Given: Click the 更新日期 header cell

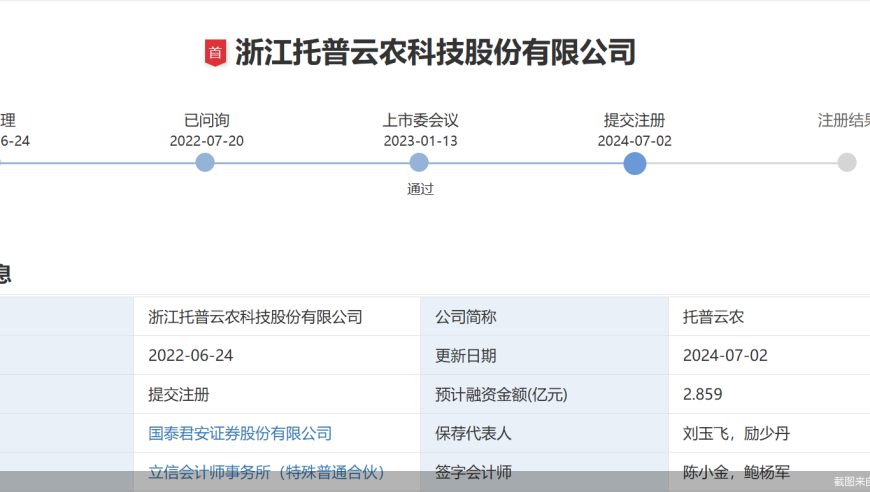Looking at the screenshot, I should pyautogui.click(x=544, y=355).
